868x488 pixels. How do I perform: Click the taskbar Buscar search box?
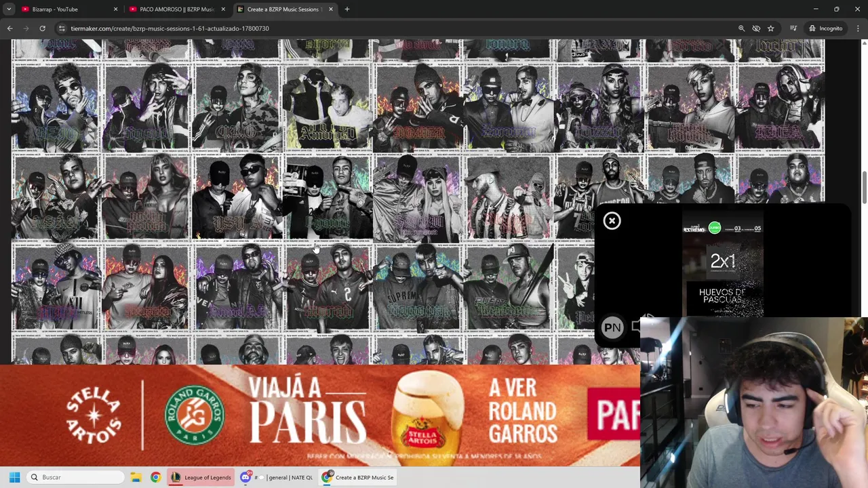(x=76, y=477)
